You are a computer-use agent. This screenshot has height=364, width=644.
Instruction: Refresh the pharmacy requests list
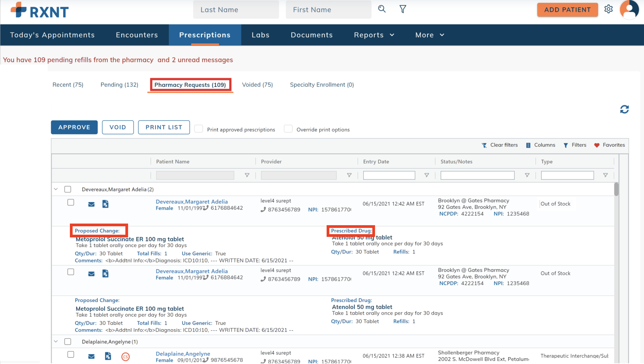coord(624,109)
